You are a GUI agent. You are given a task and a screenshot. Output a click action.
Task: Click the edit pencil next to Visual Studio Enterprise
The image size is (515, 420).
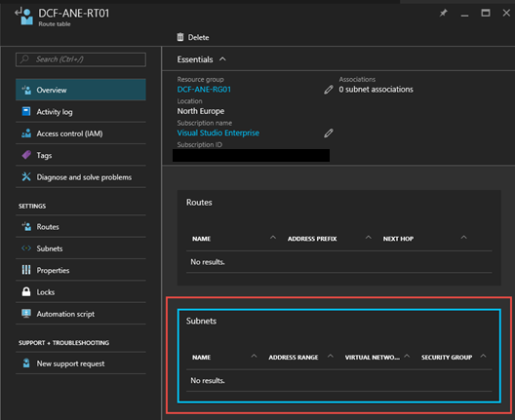click(x=329, y=133)
